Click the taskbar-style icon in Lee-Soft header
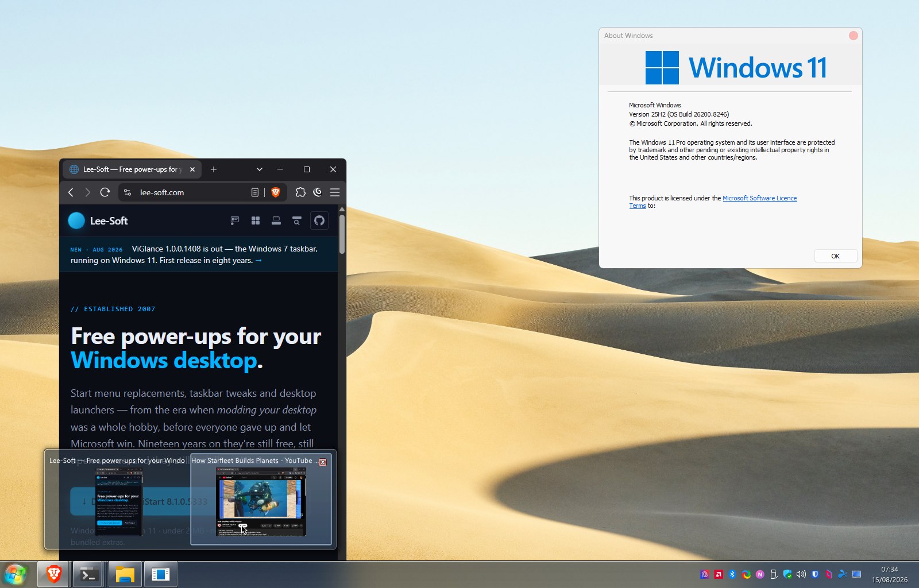The width and height of the screenshot is (919, 588). [x=276, y=220]
